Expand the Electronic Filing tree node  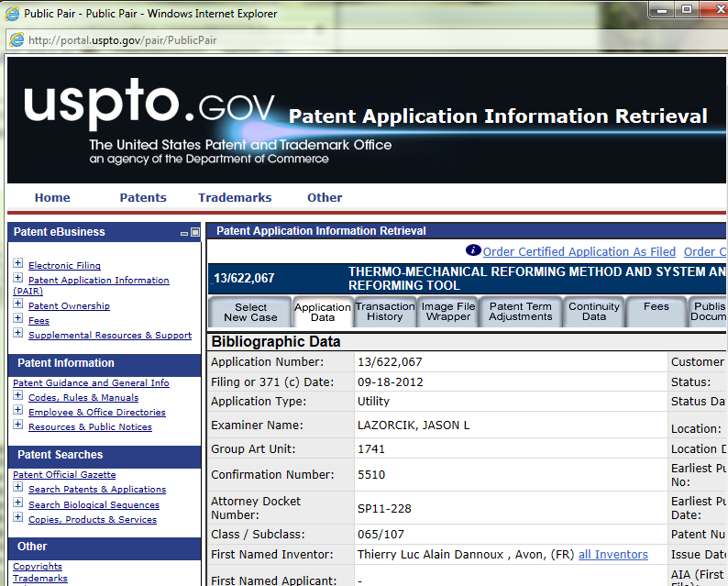(x=17, y=263)
